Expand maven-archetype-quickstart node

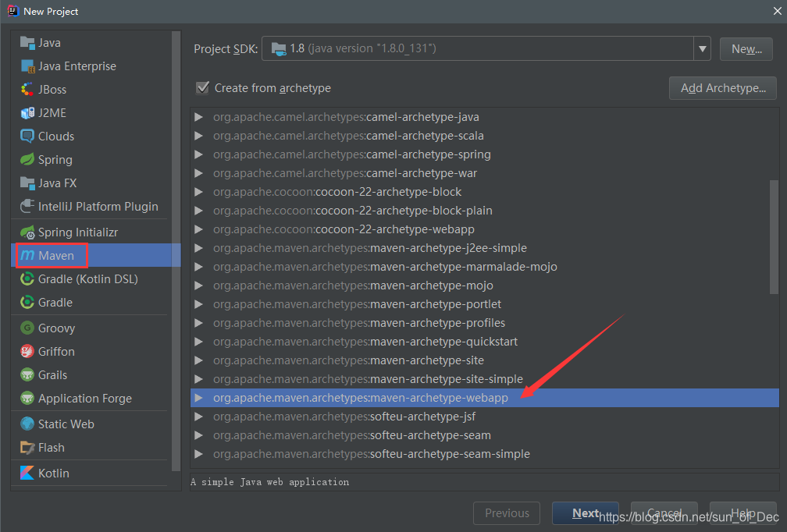199,342
